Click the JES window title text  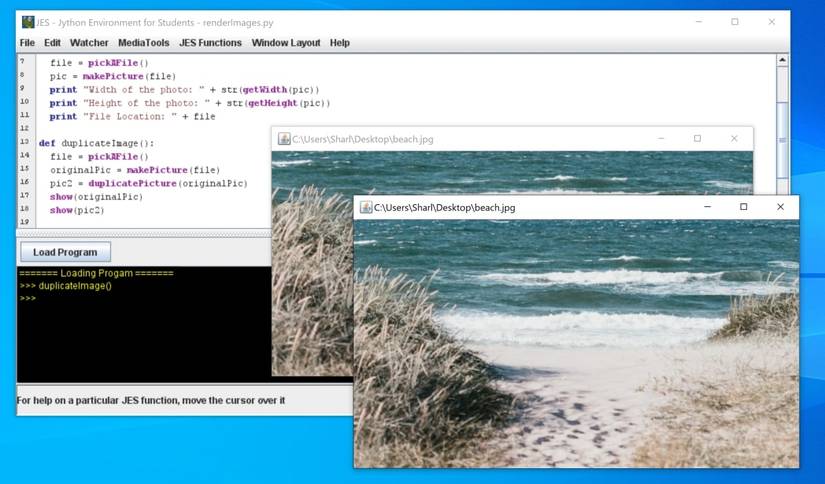tap(155, 22)
